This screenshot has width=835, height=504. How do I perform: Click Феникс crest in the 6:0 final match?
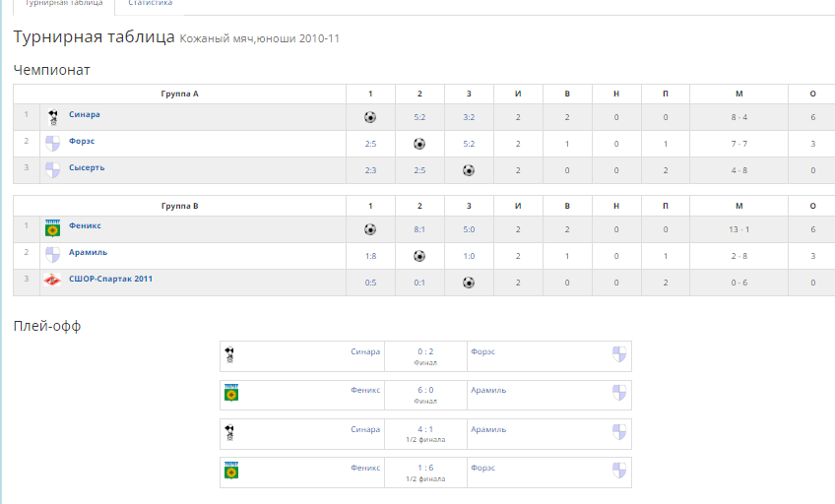point(231,393)
